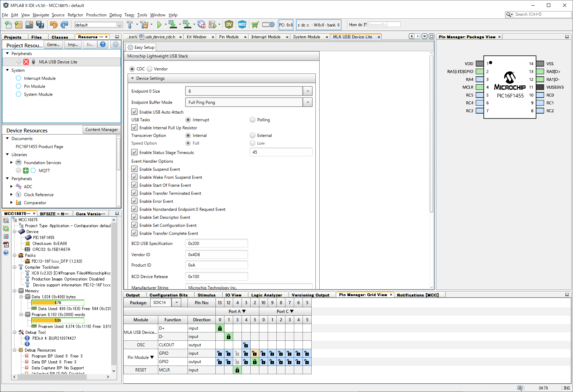573x392 pixels.
Task: Click the Content Manager button
Action: tap(101, 130)
